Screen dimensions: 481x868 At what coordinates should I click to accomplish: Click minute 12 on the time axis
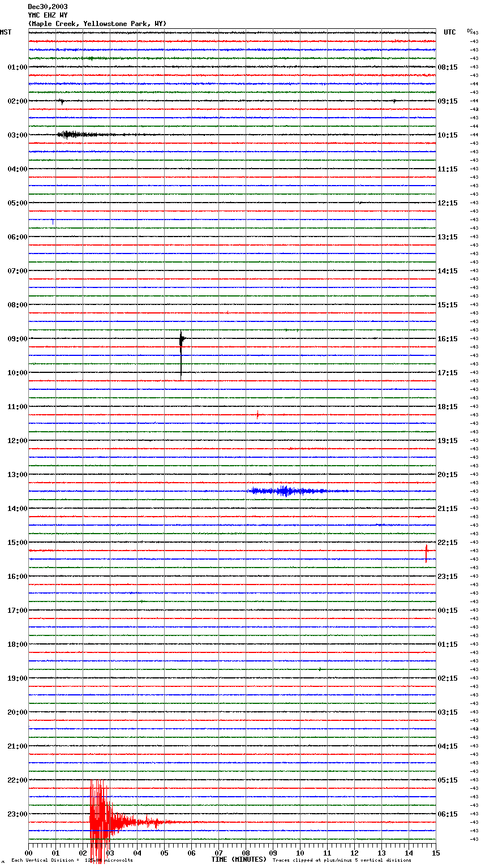pos(354,853)
